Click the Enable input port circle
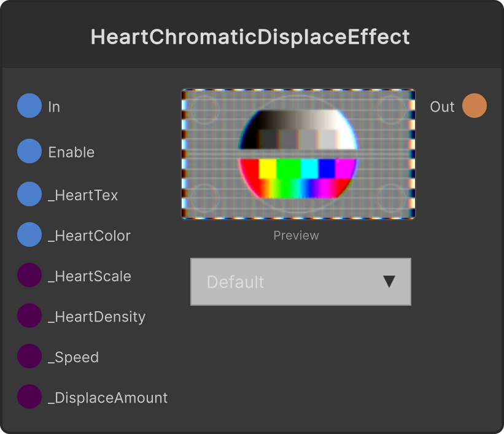The image size is (504, 434). point(29,151)
